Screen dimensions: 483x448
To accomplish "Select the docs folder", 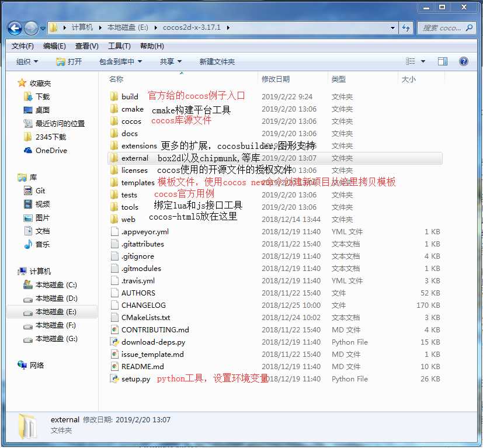I will [124, 134].
